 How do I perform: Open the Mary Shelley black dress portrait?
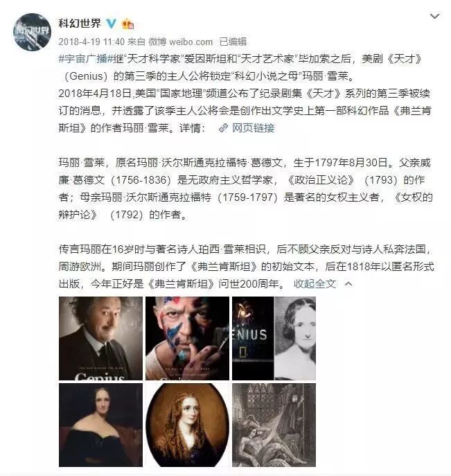click(100, 425)
